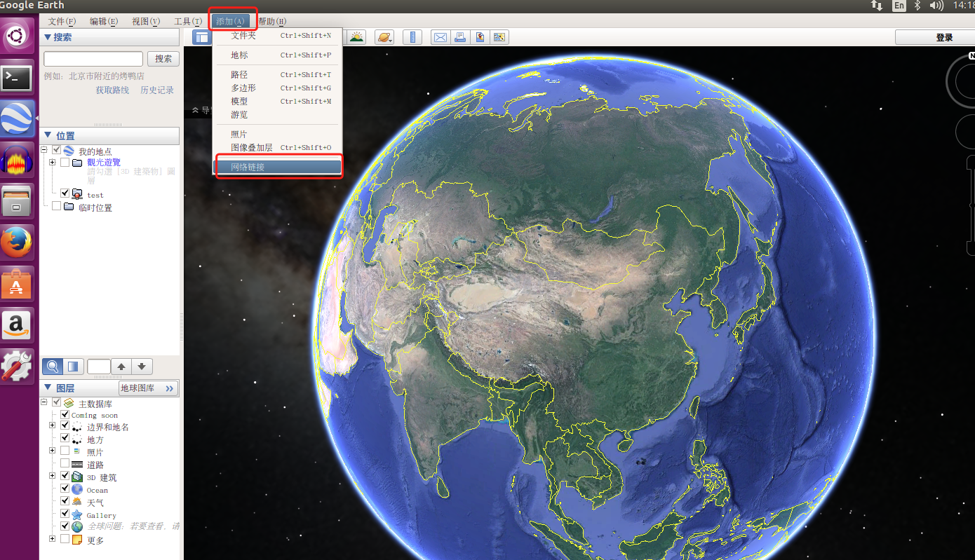Expand the 3D 建筑 layer node

(53, 475)
